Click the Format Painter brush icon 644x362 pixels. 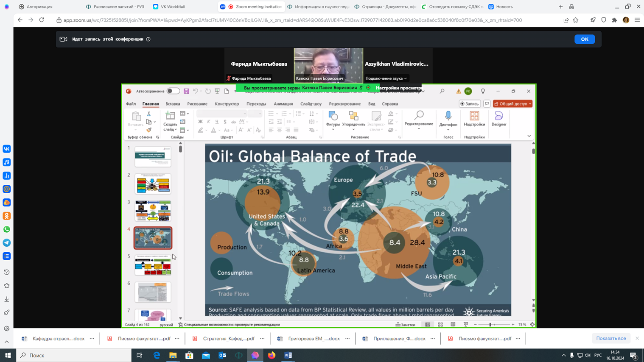pyautogui.click(x=149, y=130)
